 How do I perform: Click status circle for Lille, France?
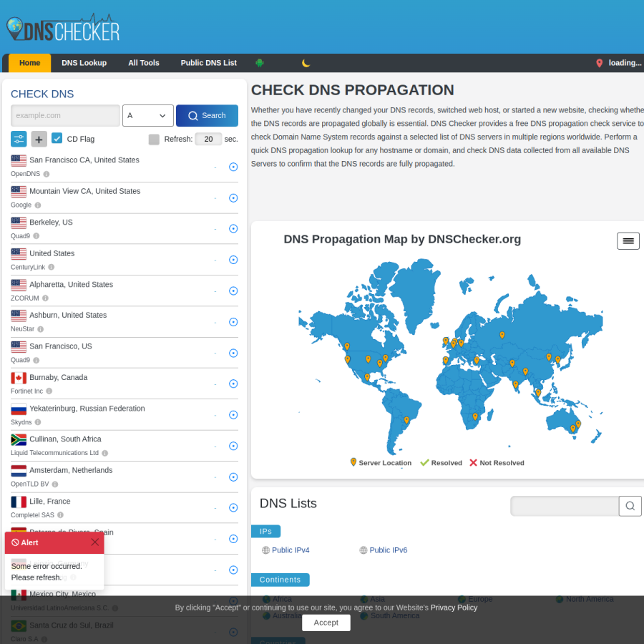[x=233, y=507]
